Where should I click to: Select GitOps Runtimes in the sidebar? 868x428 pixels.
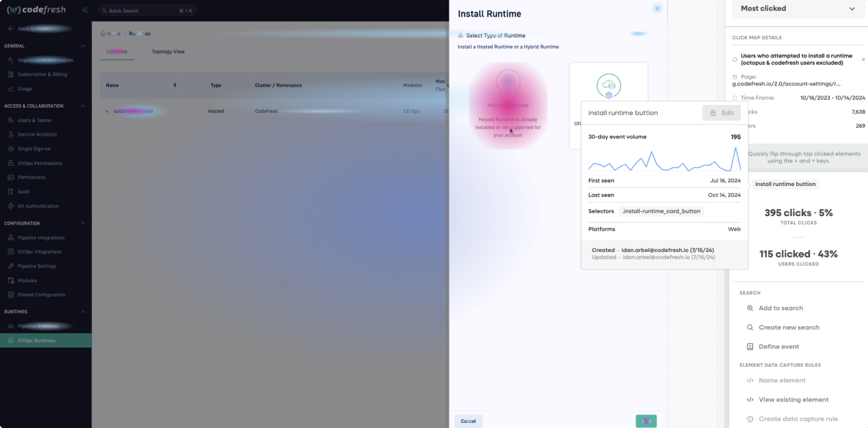point(46,340)
